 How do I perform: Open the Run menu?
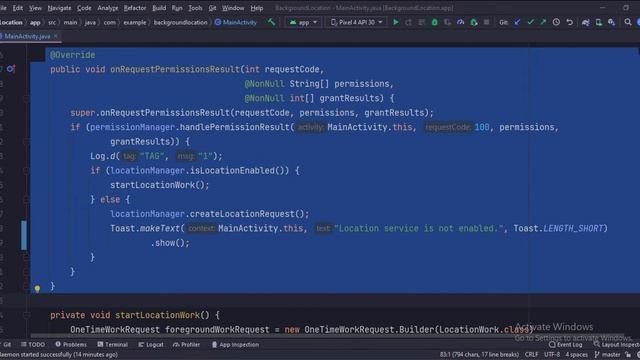(x=177, y=8)
